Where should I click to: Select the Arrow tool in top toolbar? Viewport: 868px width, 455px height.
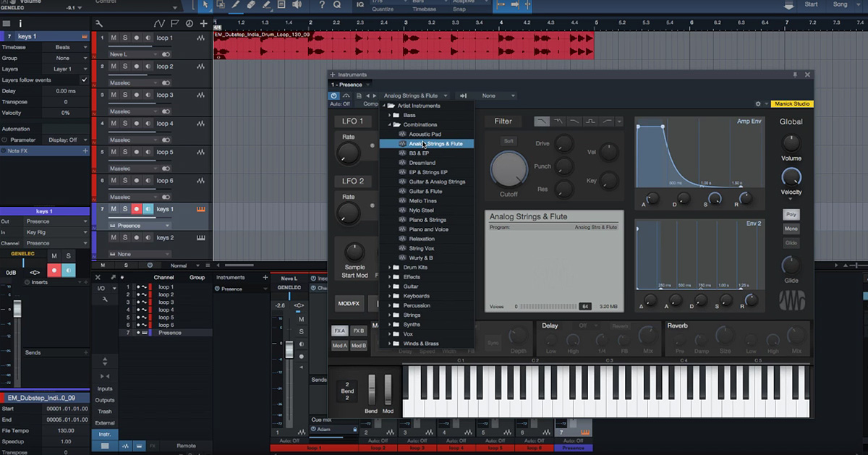(x=205, y=5)
